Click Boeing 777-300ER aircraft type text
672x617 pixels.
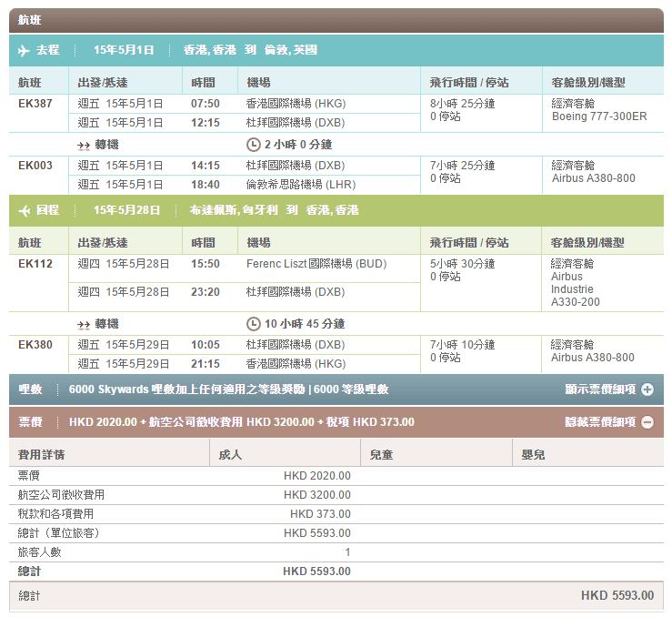pyautogui.click(x=599, y=116)
